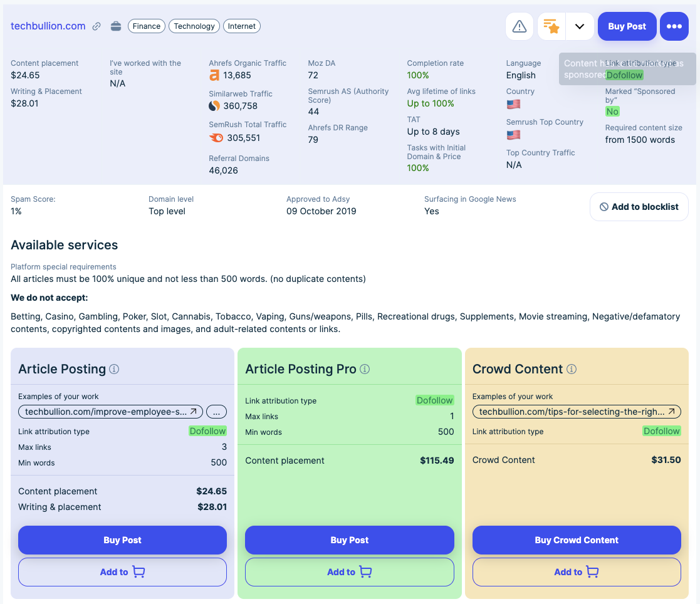Click the info icon beside Article Posting heading
Viewport: 700px width, 604px height.
pos(114,369)
